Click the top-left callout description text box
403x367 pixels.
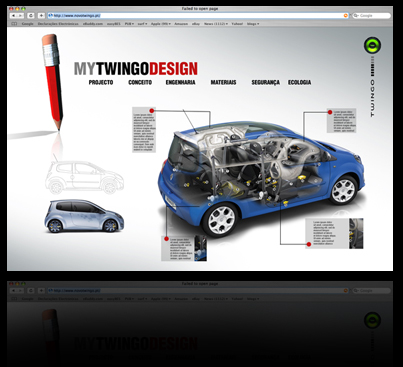click(144, 130)
